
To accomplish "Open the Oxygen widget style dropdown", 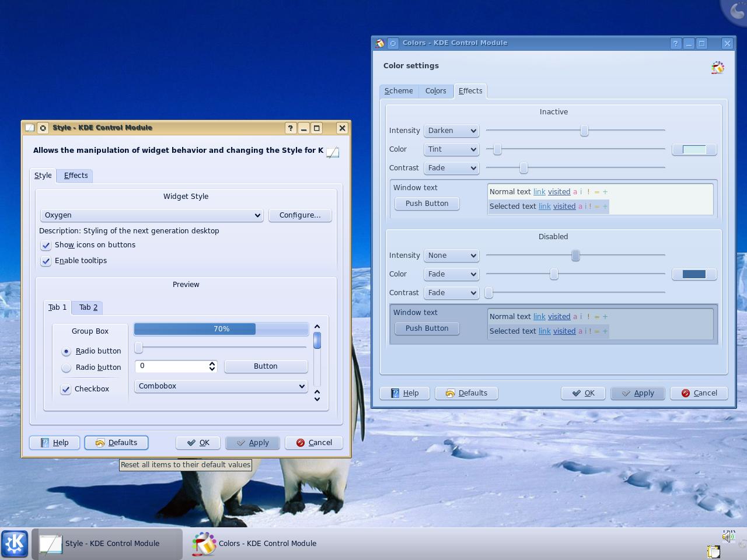I will [152, 215].
